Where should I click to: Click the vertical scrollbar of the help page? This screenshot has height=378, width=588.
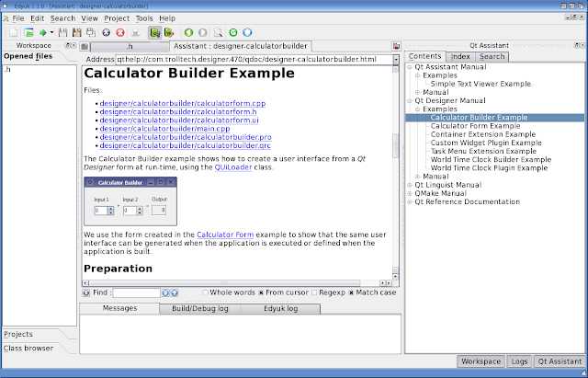tap(396, 173)
